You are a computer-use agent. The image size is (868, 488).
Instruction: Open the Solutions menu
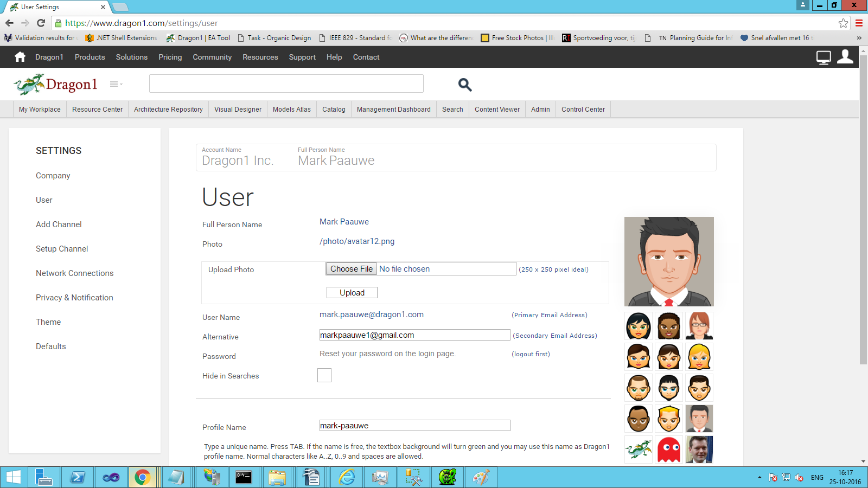pos(132,57)
